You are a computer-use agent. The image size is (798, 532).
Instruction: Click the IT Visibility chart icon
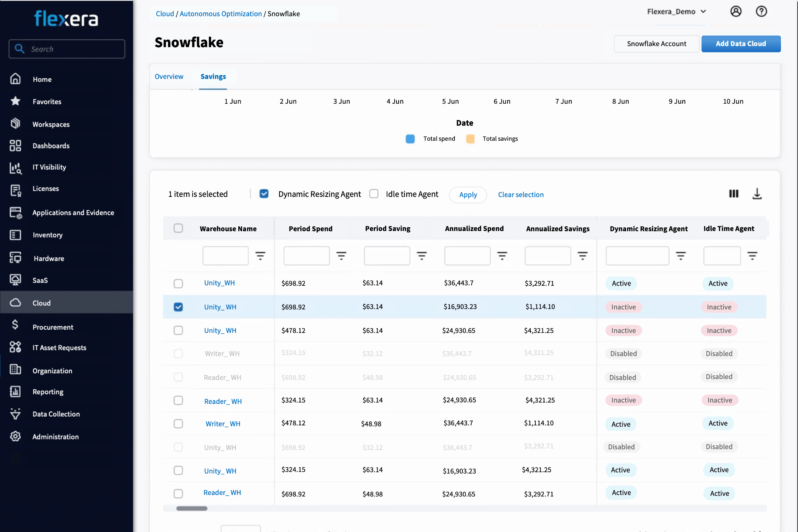tap(15, 168)
